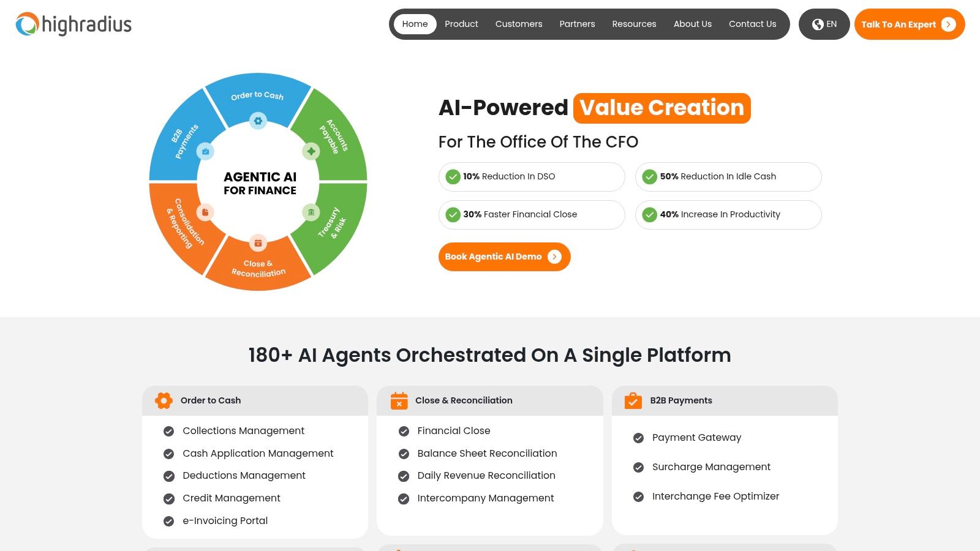Click the check icon beside Collections Management
This screenshot has height=551, width=980.
168,431
